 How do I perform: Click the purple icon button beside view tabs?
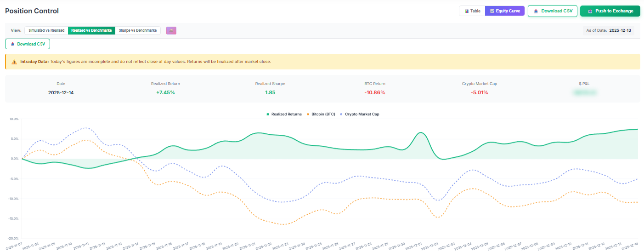click(171, 30)
